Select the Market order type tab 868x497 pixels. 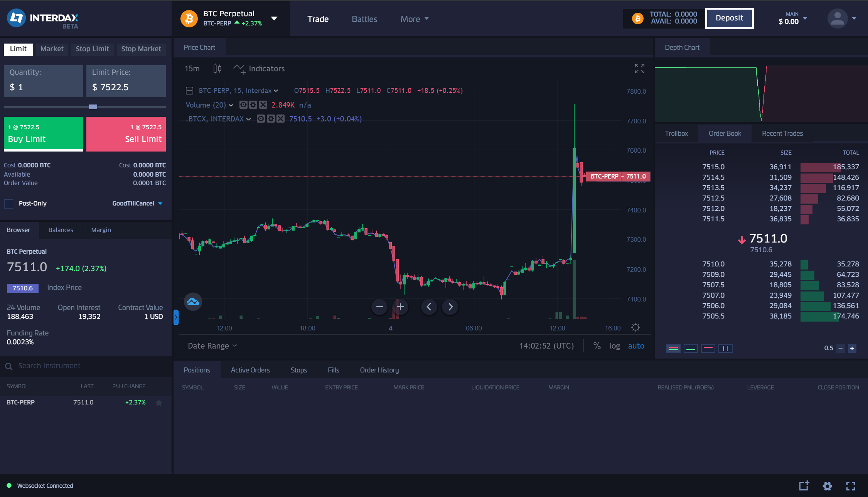(x=52, y=49)
